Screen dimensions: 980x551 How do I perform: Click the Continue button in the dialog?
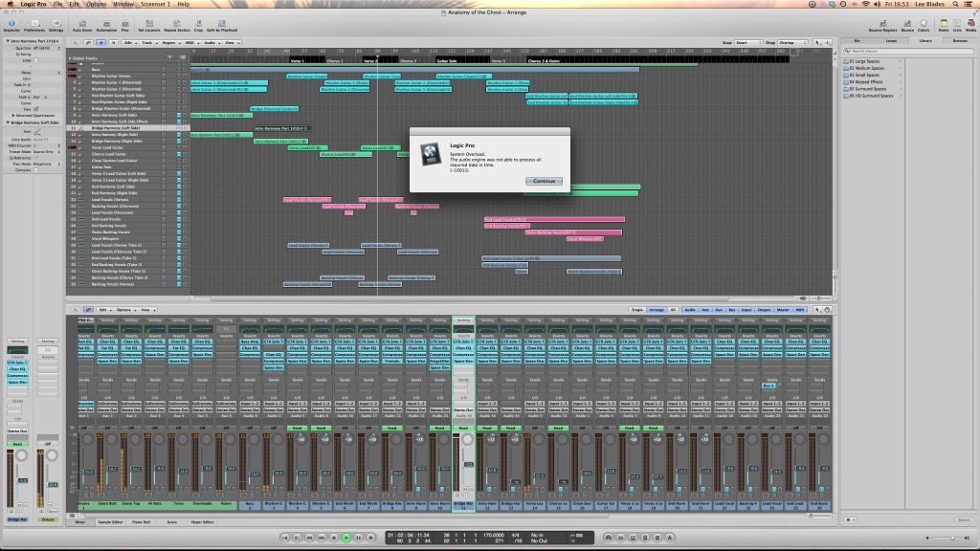click(x=545, y=181)
